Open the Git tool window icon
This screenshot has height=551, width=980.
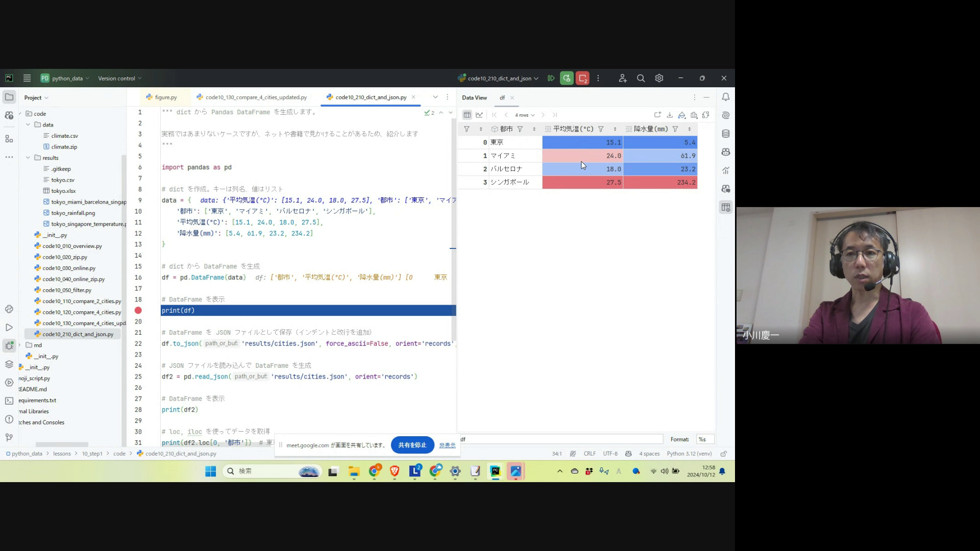click(x=9, y=437)
